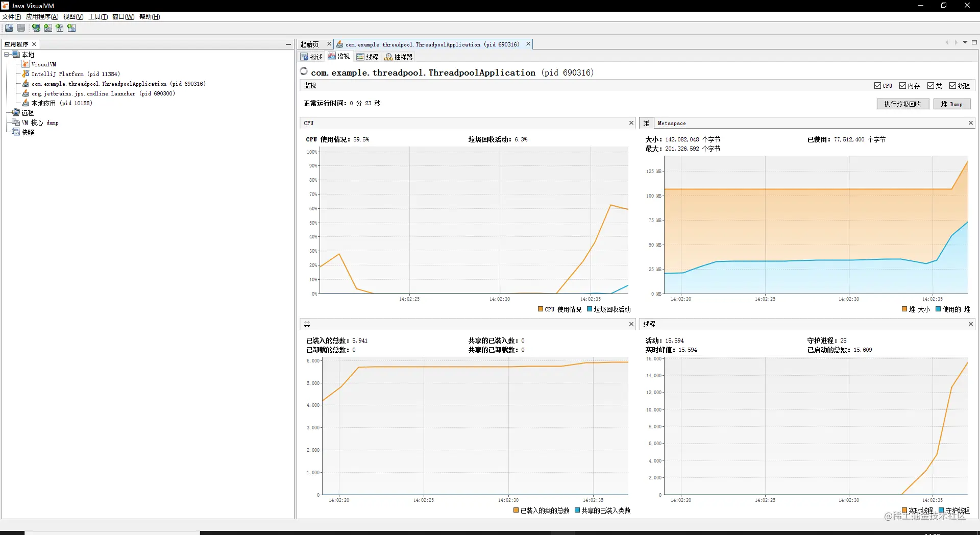Screen dimensions: 980x535
Task: Click the 线程 threads tab icon
Action: [360, 57]
